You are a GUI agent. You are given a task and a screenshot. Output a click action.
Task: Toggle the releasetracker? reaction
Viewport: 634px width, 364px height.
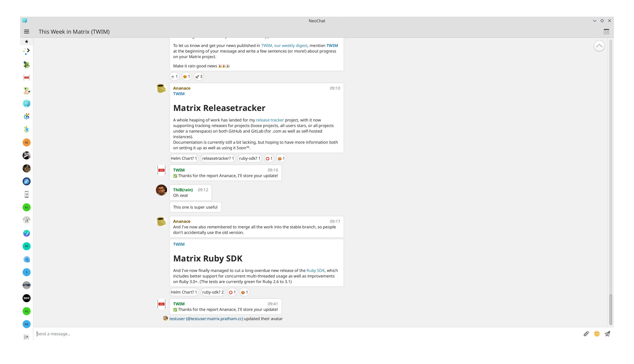tap(218, 158)
